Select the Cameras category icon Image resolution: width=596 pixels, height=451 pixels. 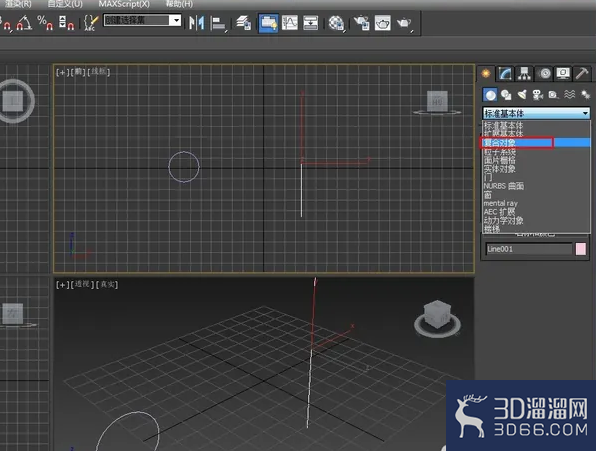[538, 95]
